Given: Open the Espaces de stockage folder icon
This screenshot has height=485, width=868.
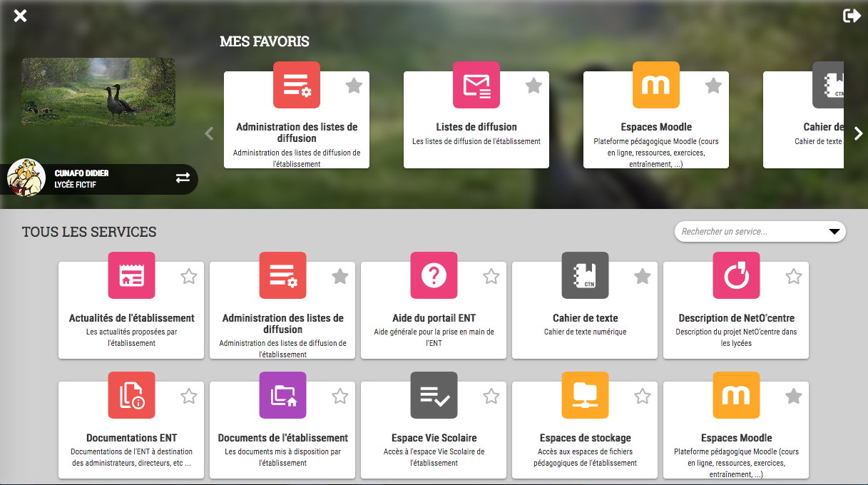Looking at the screenshot, I should (585, 395).
